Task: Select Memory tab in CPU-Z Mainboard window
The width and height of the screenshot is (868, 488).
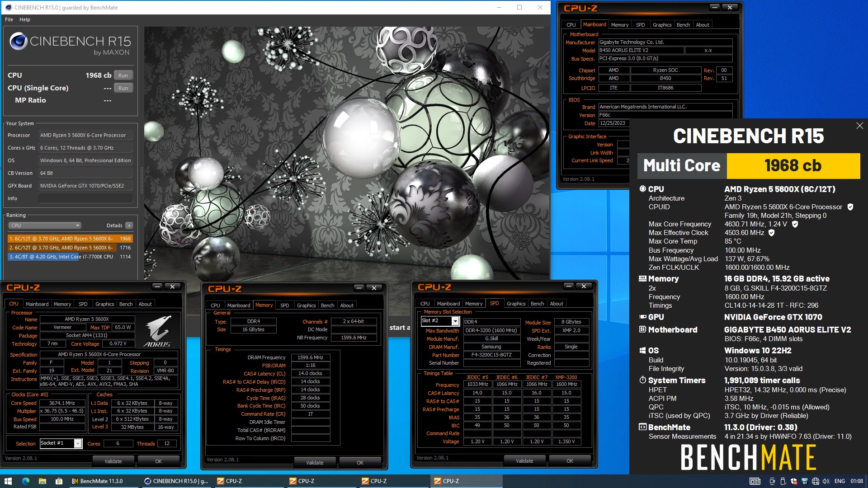Action: click(x=619, y=25)
